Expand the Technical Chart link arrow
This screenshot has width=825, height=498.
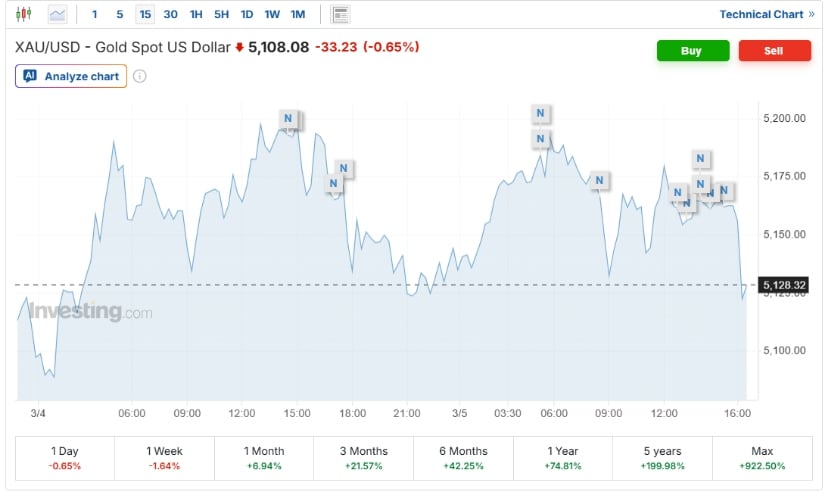(x=812, y=14)
